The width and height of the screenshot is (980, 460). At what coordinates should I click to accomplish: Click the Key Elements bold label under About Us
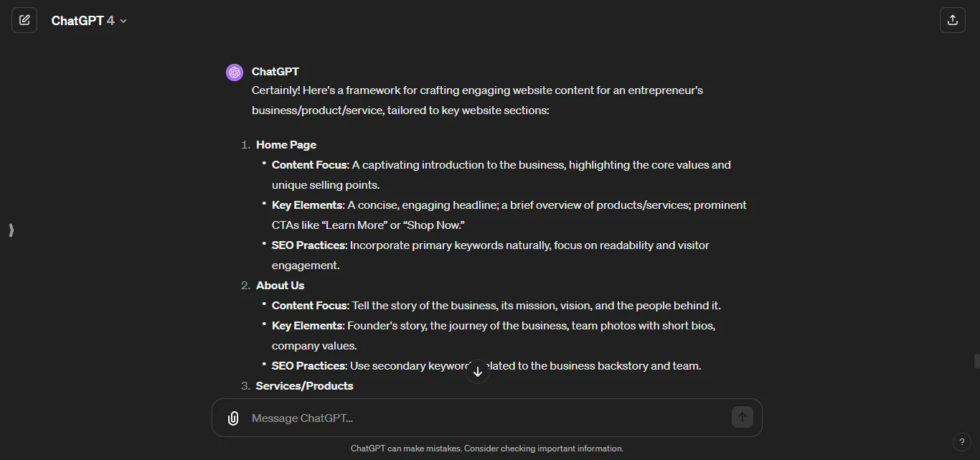tap(307, 325)
